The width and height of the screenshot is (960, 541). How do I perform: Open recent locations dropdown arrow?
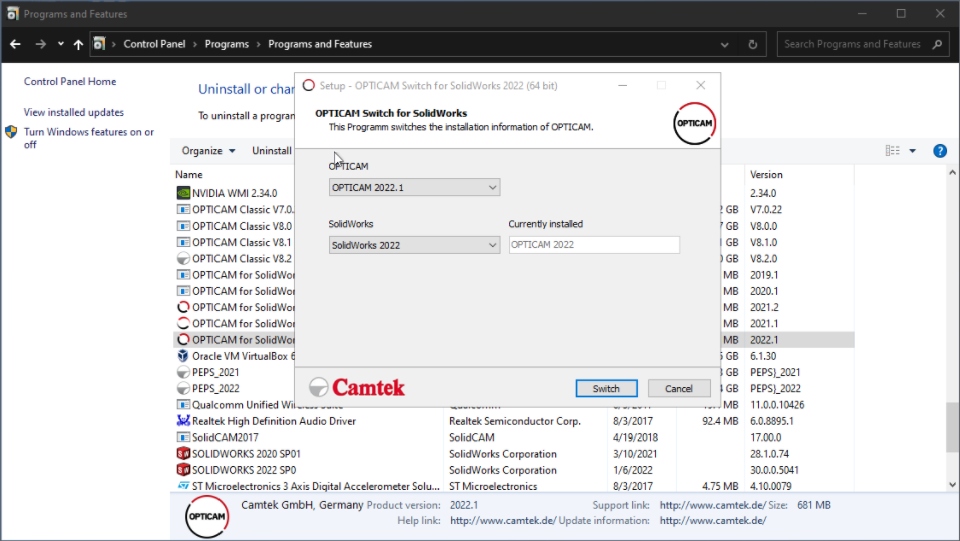pos(61,44)
